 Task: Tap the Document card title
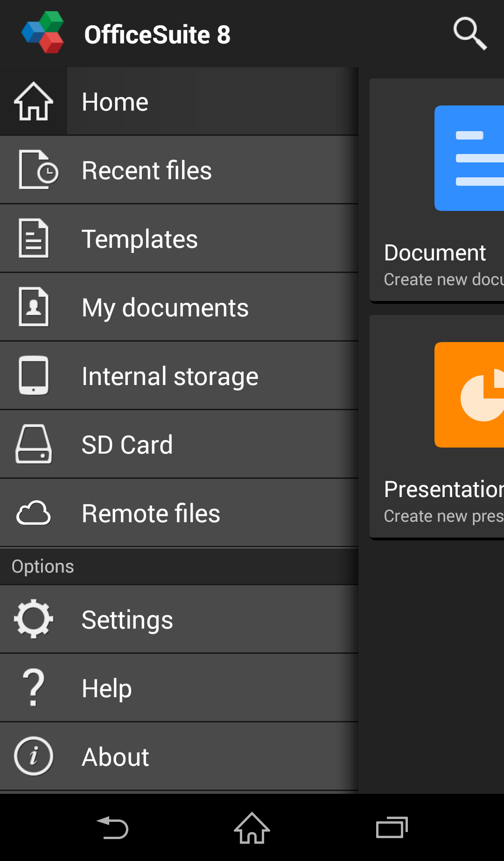[435, 253]
